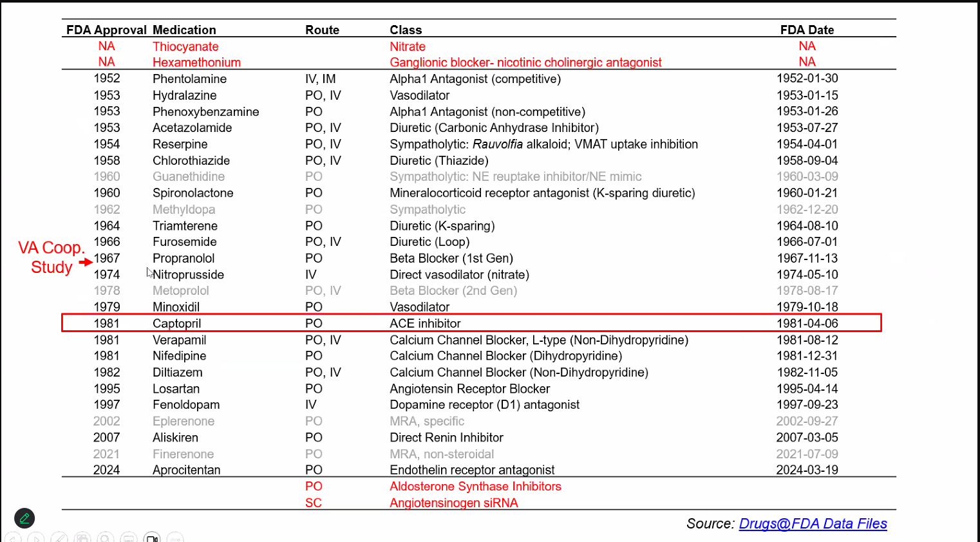Open more slideshow options ellipsis
The width and height of the screenshot is (980, 542).
pyautogui.click(x=175, y=538)
